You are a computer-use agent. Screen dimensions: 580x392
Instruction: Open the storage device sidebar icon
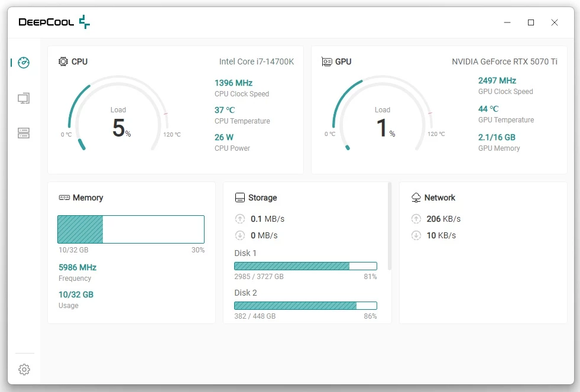coord(24,133)
